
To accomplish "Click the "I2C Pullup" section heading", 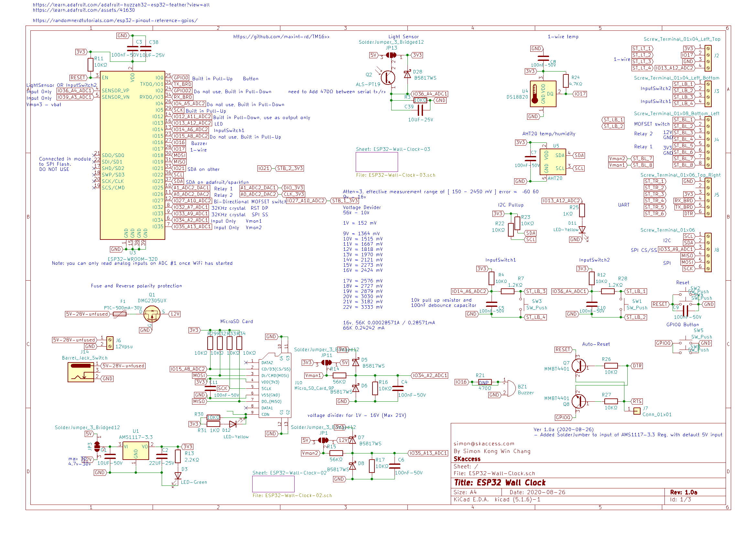I will click(511, 205).
